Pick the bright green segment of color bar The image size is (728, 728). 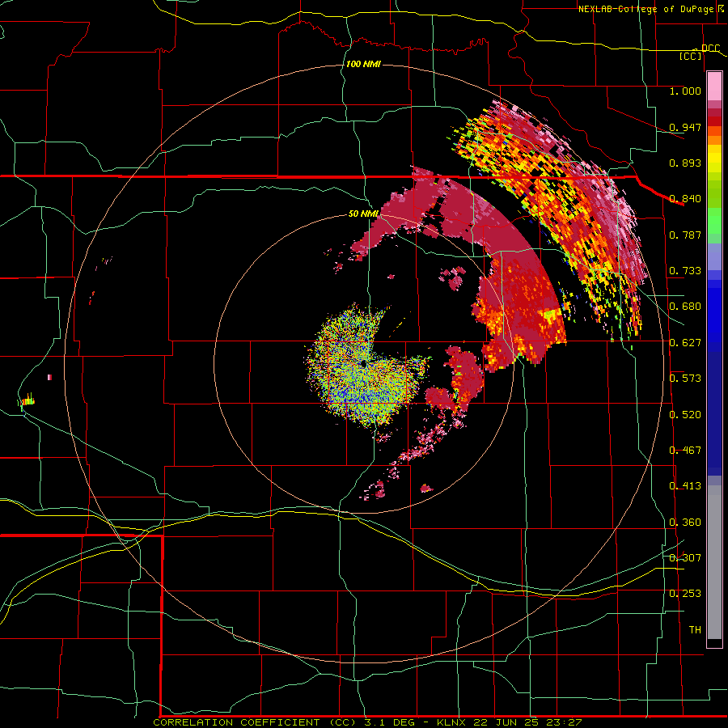pos(714,221)
